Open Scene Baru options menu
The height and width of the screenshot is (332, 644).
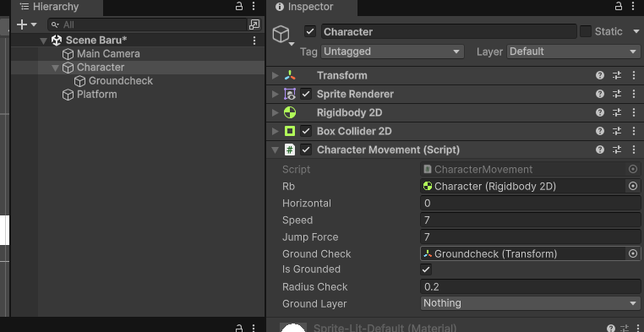(x=254, y=41)
